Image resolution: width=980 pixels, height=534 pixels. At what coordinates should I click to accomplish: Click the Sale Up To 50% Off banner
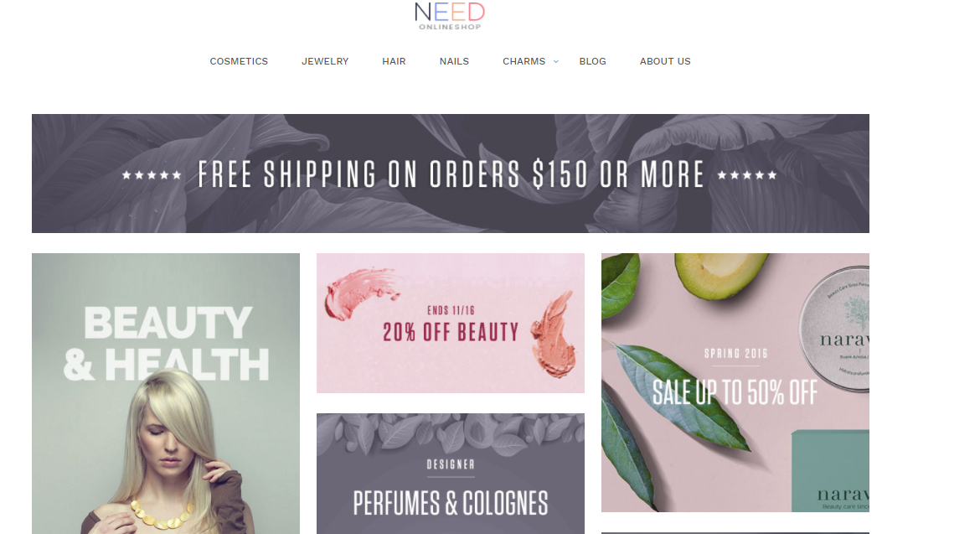click(735, 382)
